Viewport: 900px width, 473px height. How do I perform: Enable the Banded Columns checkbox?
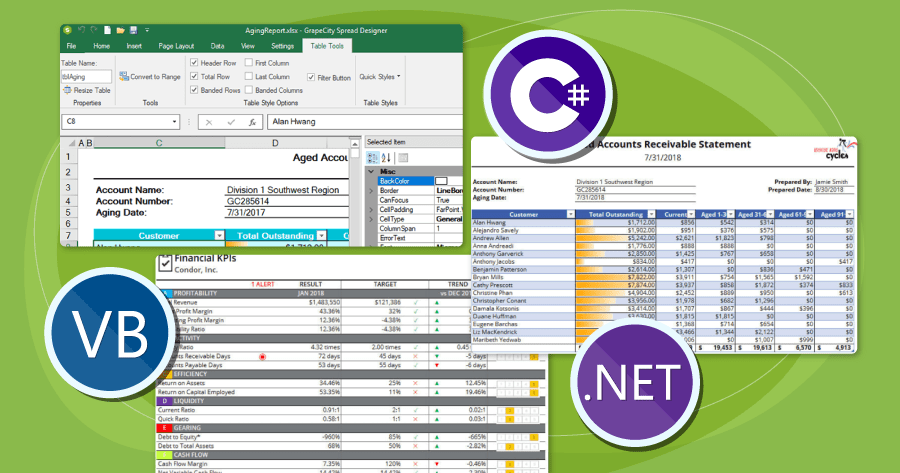[249, 90]
